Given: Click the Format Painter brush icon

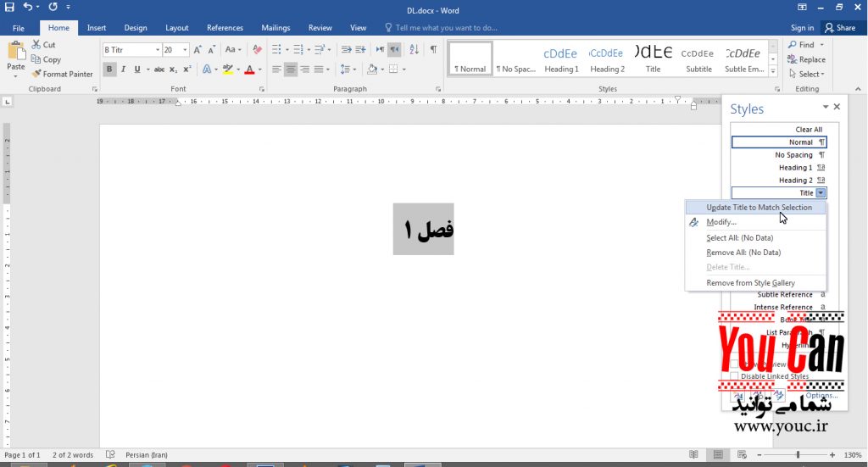Looking at the screenshot, I should 36,75.
